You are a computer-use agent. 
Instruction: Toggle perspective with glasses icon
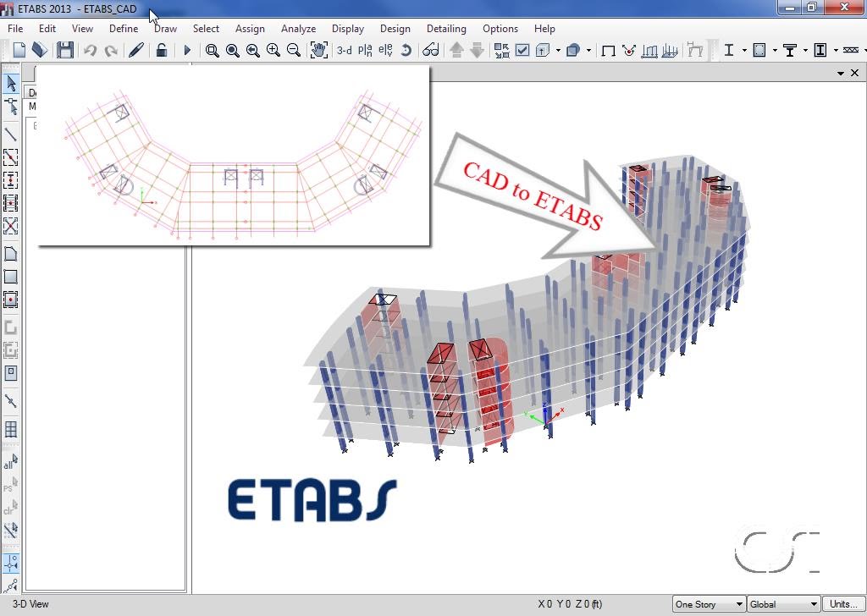coord(431,50)
